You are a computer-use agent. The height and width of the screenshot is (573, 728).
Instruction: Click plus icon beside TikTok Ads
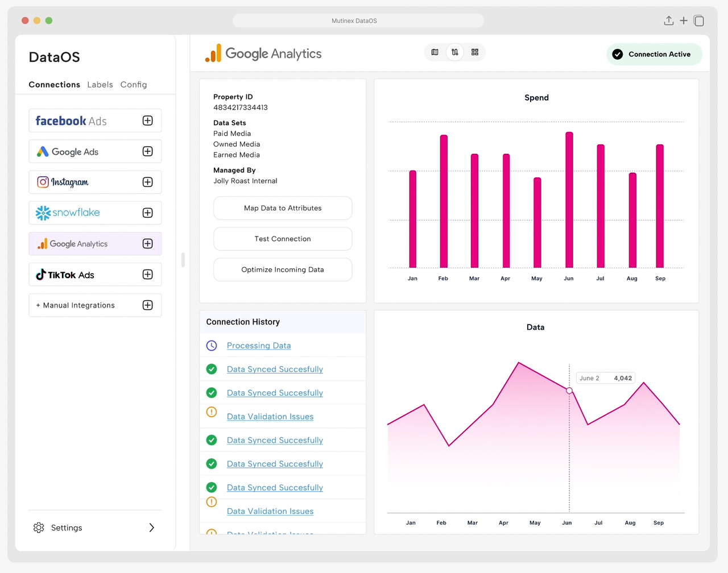pos(148,275)
